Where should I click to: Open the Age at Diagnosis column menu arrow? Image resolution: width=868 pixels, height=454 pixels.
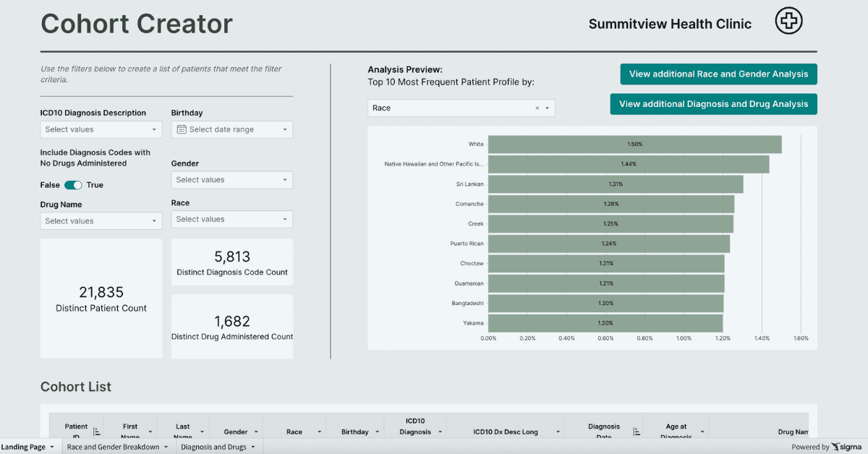(x=702, y=432)
